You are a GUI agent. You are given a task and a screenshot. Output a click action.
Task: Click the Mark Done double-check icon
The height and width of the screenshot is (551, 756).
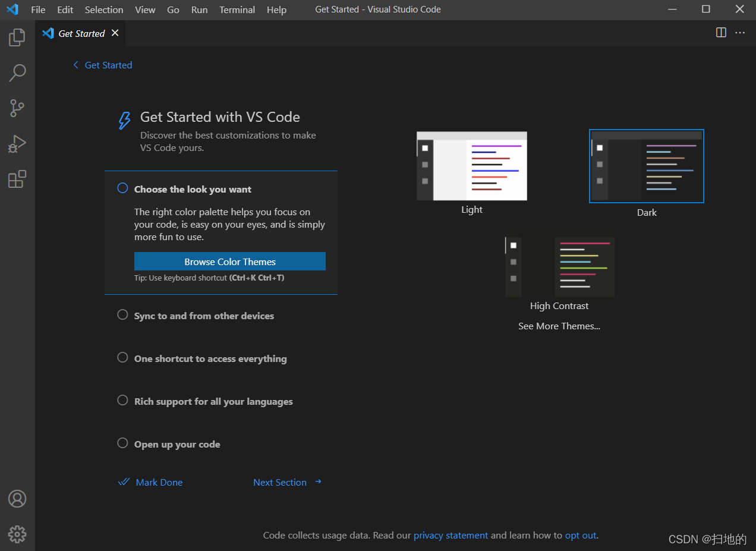pyautogui.click(x=124, y=482)
